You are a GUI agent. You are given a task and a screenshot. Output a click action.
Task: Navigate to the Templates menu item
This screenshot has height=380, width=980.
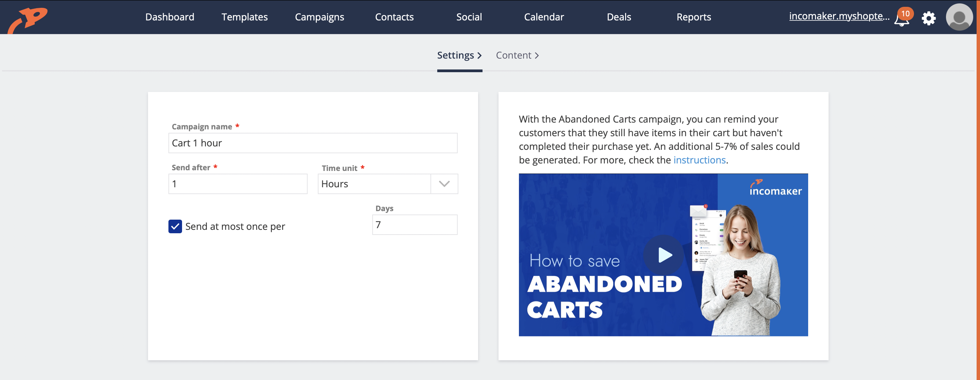point(244,17)
